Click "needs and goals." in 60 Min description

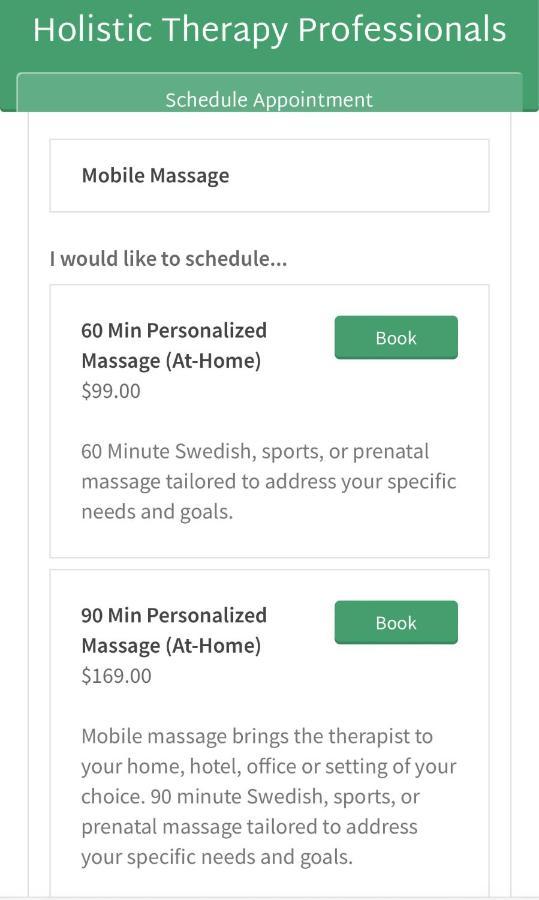pyautogui.click(x=157, y=511)
